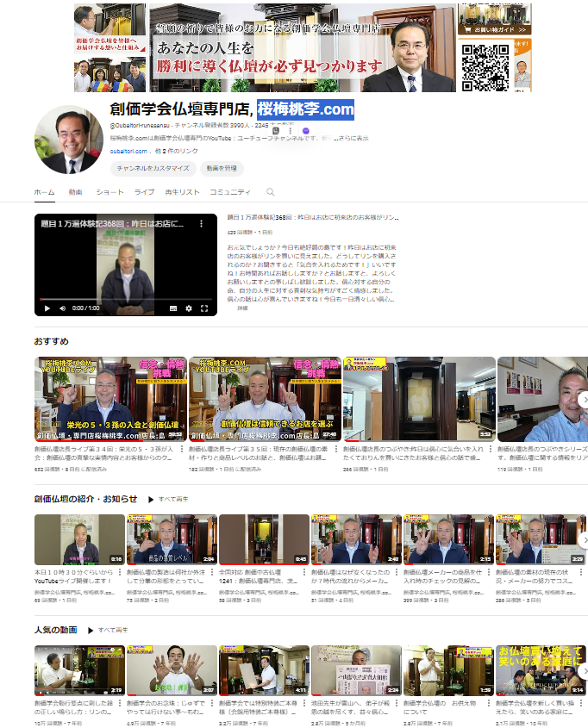
Task: Expand featured video description via 詳細
Action: [x=242, y=308]
